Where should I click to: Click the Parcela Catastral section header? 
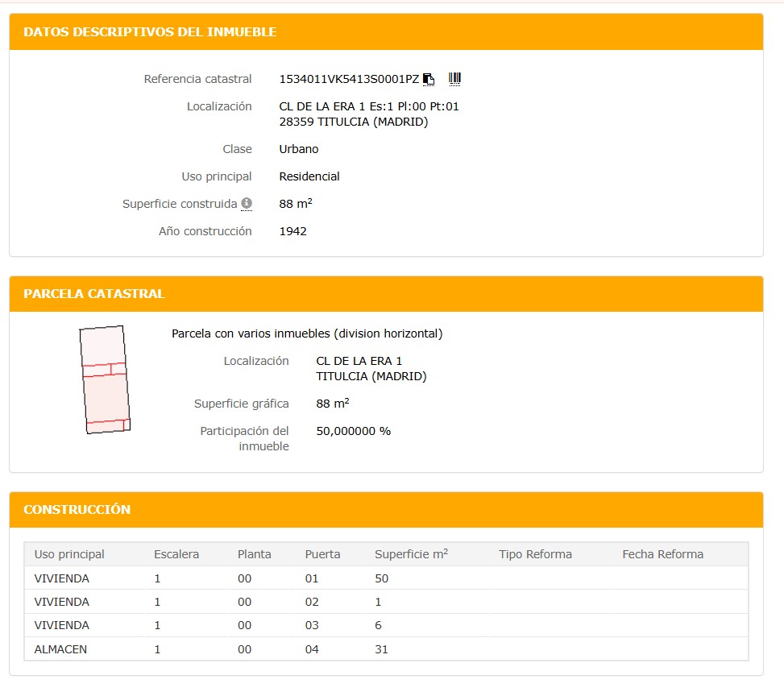coord(94,294)
